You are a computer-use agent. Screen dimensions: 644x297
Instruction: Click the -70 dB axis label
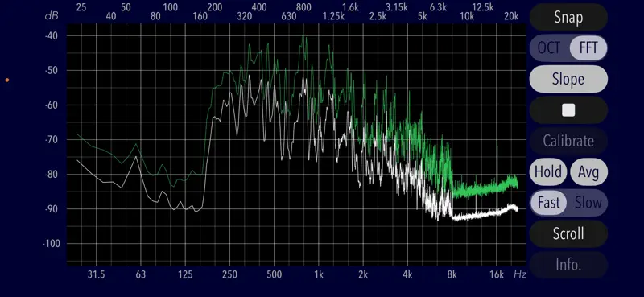51,140
